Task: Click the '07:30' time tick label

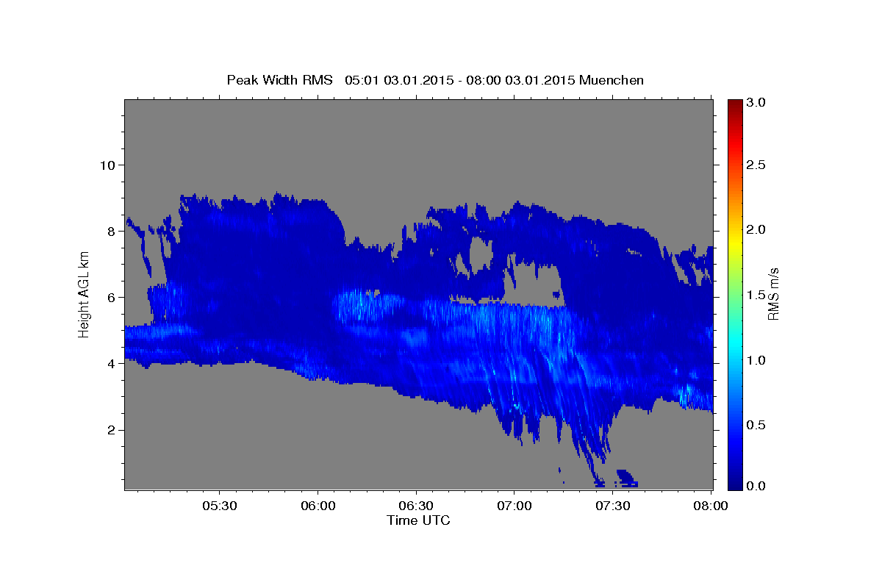Action: (x=612, y=506)
